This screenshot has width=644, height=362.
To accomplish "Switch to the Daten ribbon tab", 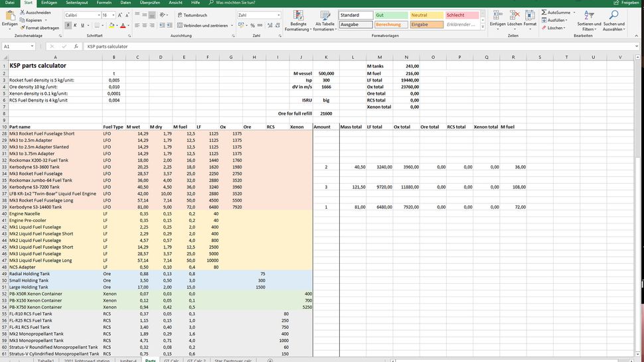I will 125,3.
